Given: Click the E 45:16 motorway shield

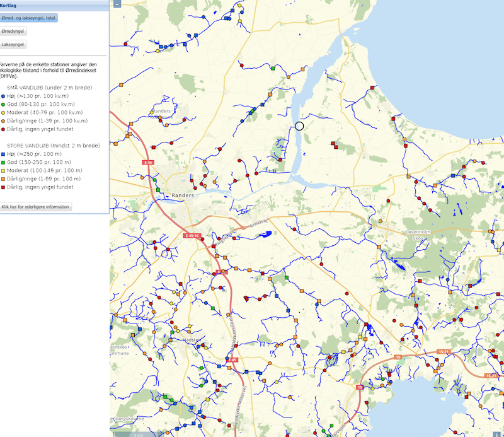Looking at the screenshot, I should [x=192, y=236].
